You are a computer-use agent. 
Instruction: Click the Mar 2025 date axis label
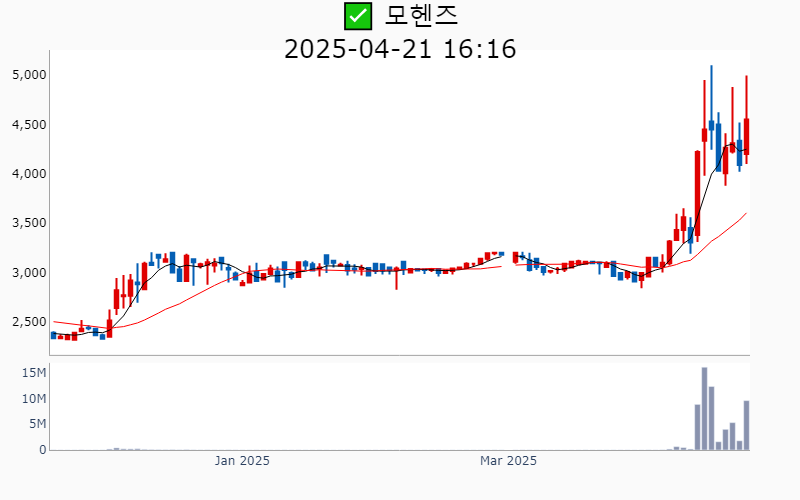point(508,461)
